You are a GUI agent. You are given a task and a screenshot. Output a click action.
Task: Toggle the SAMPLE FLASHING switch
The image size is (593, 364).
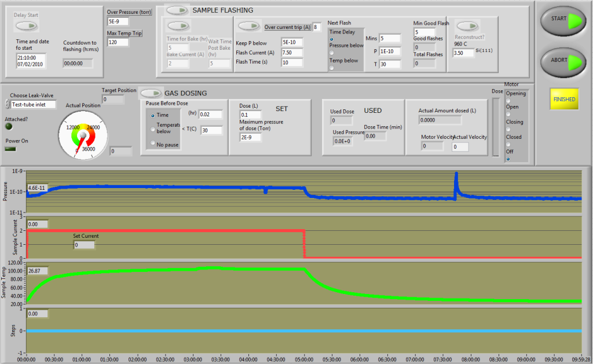[177, 10]
